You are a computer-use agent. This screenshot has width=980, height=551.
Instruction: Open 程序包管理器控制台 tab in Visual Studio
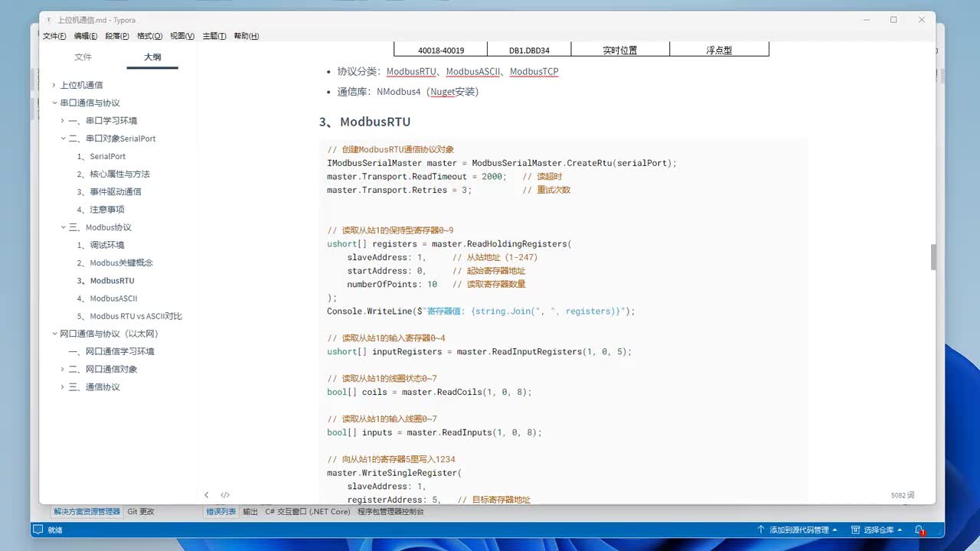click(x=390, y=511)
